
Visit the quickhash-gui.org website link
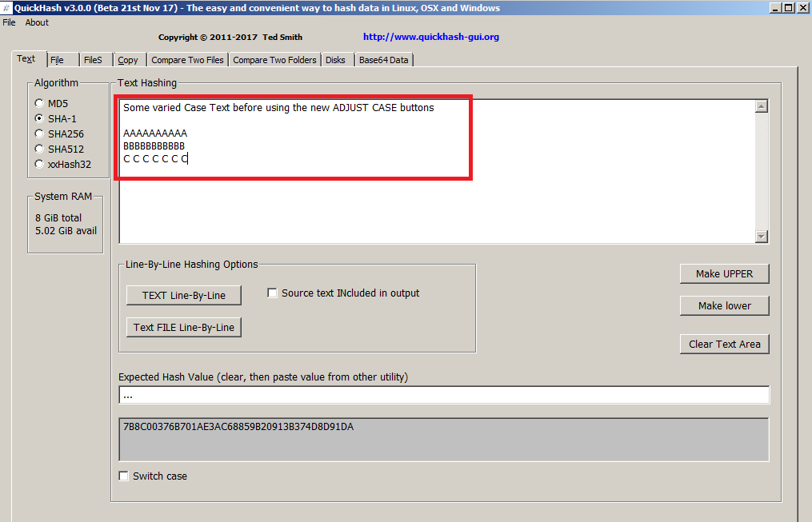(430, 37)
